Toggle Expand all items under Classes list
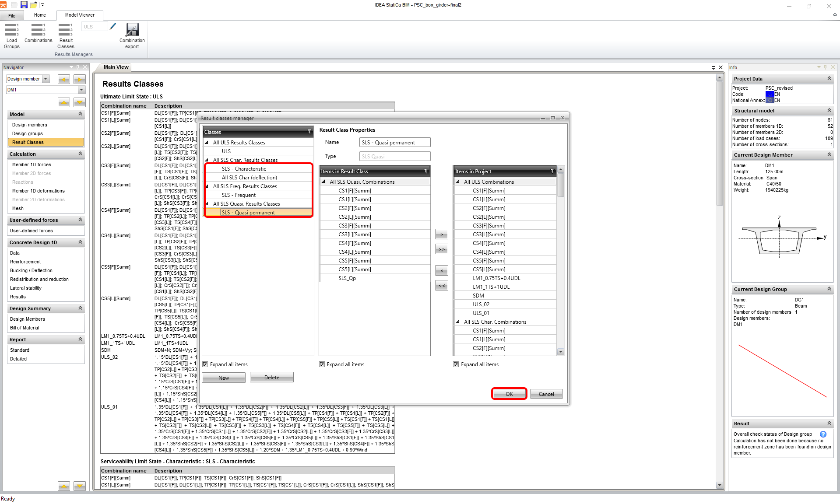 pos(205,364)
